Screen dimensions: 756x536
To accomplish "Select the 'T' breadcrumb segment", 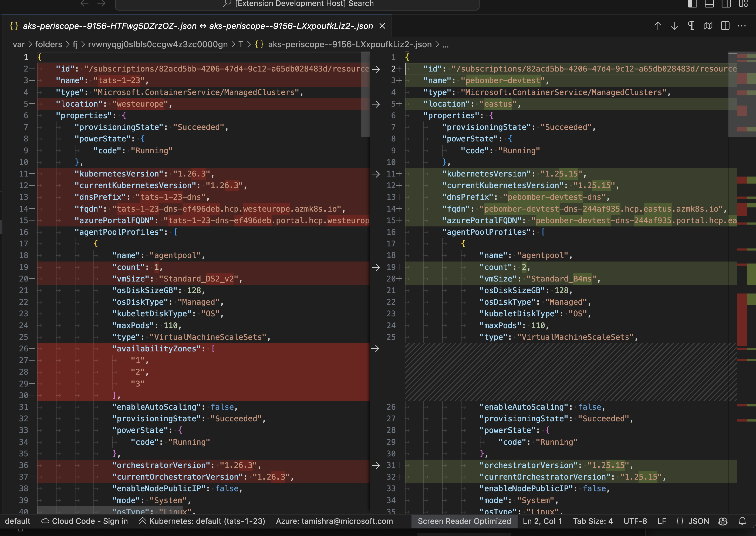I will tap(241, 44).
